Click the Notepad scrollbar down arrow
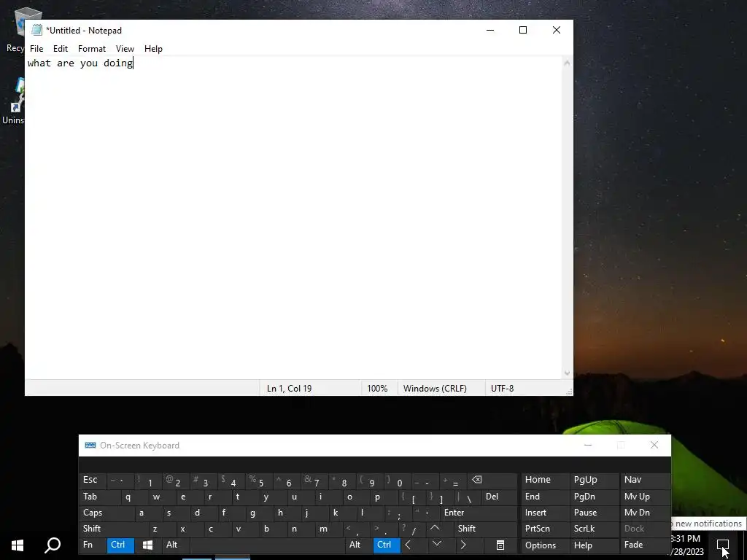This screenshot has height=560, width=747. [567, 373]
